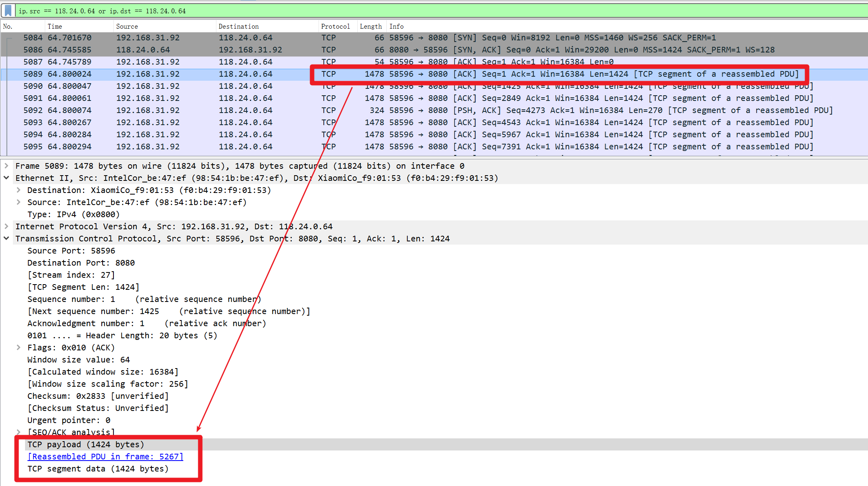Click the display filter bookmark icon
Viewport: 868px width, 486px height.
8,10
